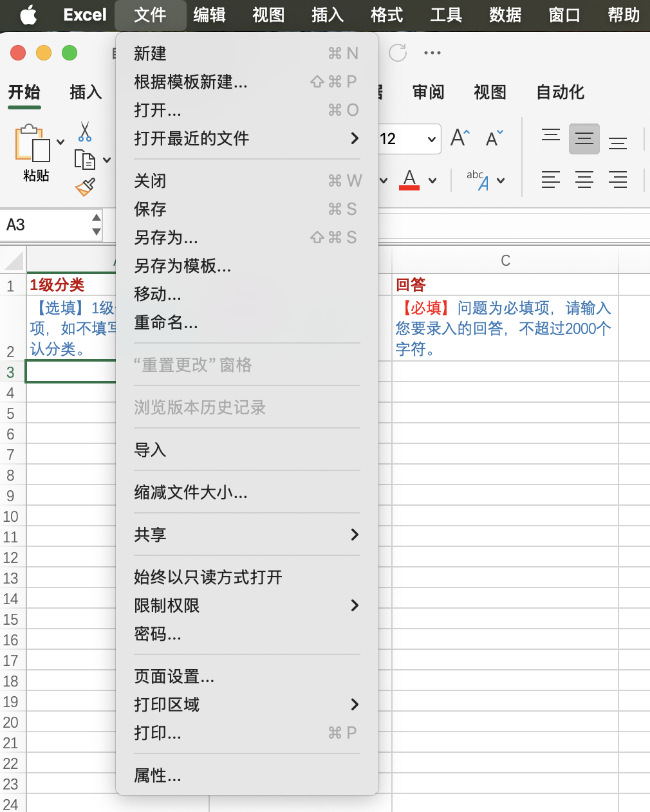Choose 重命名... menu item
Image resolution: width=650 pixels, height=812 pixels.
[247, 322]
